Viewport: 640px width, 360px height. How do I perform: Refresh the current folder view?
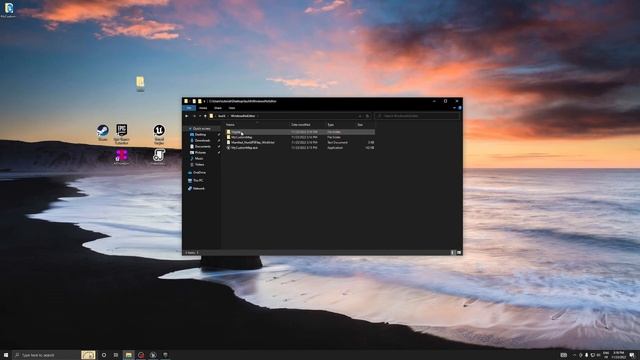[x=367, y=116]
